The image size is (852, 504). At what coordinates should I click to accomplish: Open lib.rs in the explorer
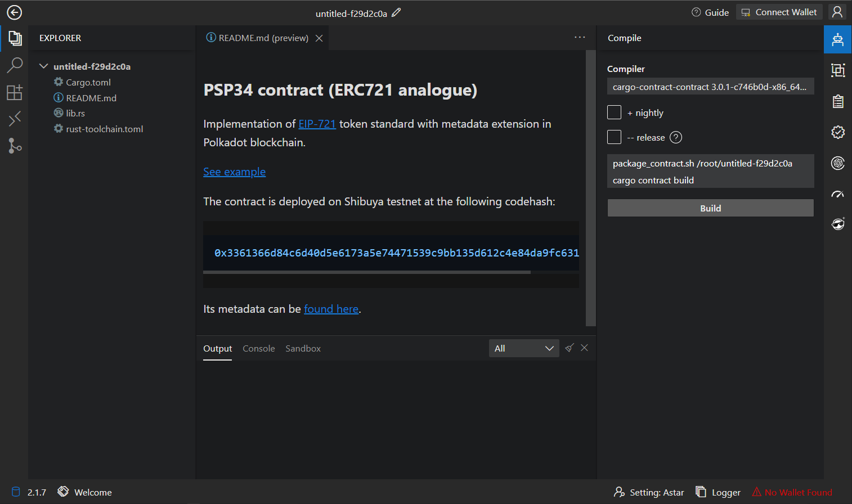point(75,113)
